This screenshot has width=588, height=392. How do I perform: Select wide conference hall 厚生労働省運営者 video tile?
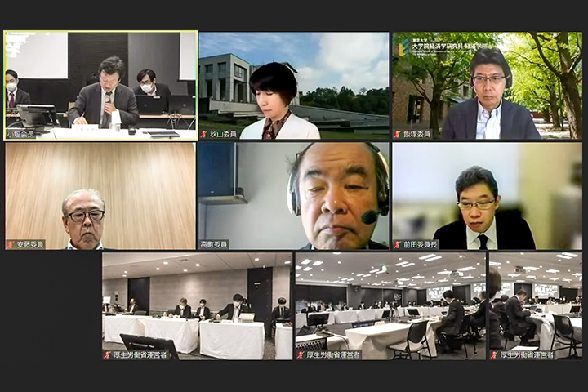tap(390, 306)
